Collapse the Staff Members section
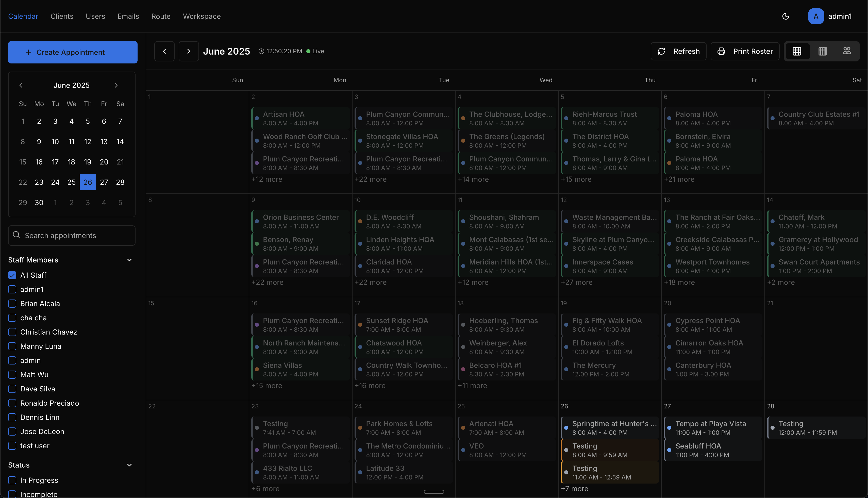 [x=129, y=260]
